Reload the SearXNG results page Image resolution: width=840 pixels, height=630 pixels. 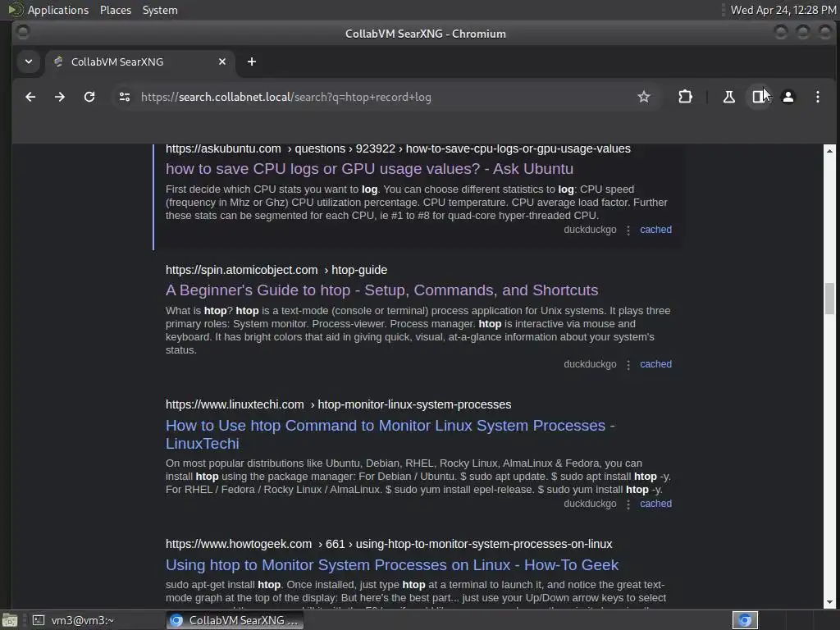click(x=89, y=97)
